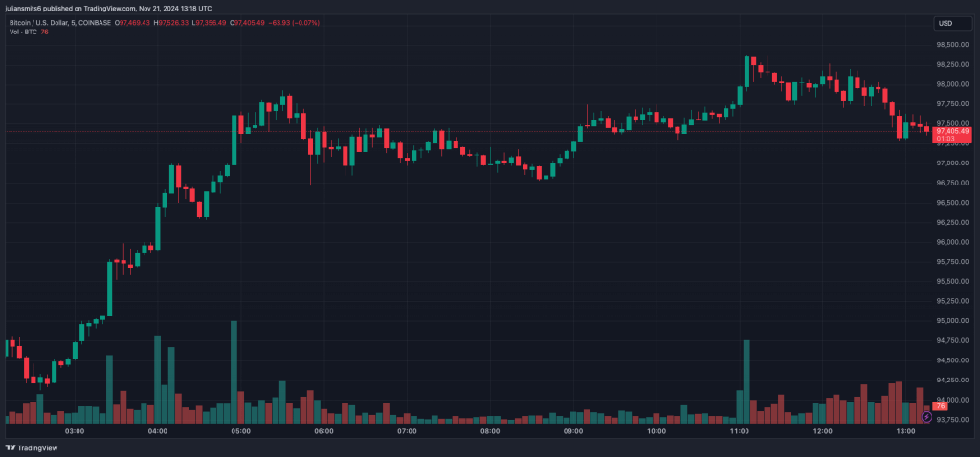Screen dimensions: 980x457
Task: Click the 09:00 time axis label
Action: pos(573,431)
